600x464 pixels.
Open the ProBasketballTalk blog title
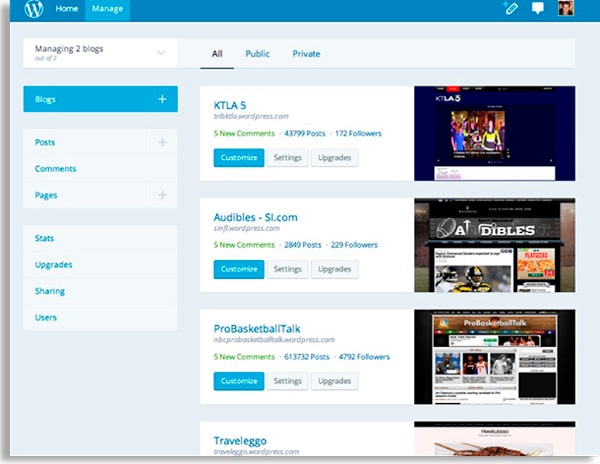coord(257,329)
